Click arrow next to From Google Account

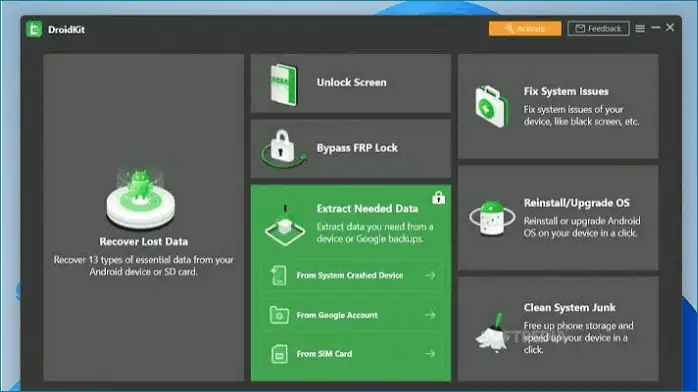pyautogui.click(x=430, y=315)
